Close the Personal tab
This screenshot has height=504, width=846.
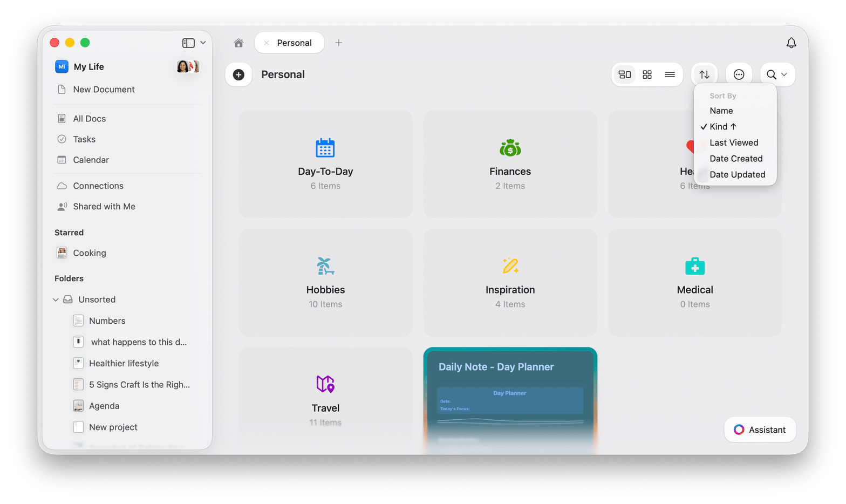(267, 43)
